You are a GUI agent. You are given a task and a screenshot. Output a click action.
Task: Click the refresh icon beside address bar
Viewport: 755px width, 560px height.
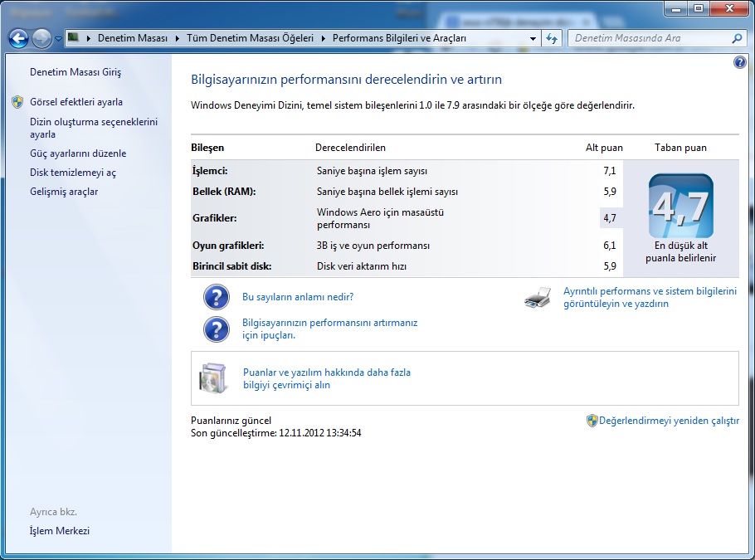(553, 38)
